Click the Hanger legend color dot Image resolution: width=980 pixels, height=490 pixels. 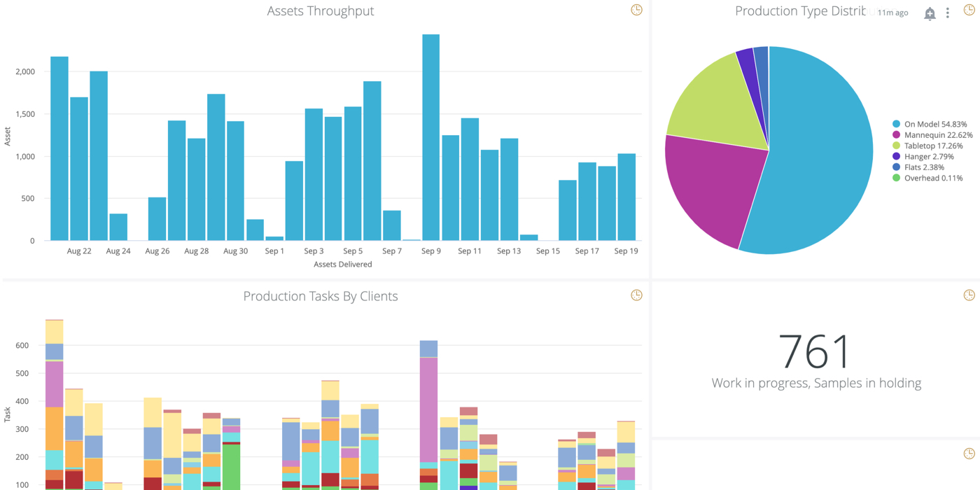(x=896, y=157)
